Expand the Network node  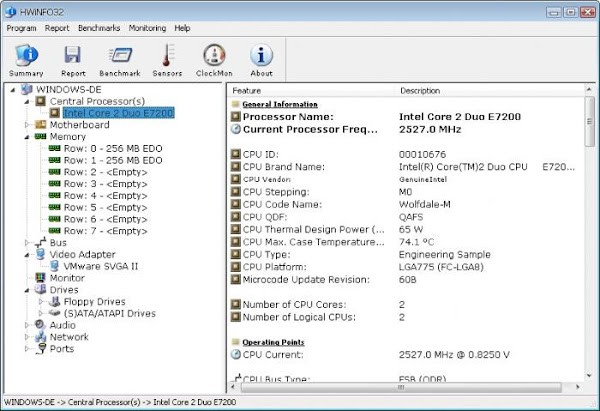[27, 337]
